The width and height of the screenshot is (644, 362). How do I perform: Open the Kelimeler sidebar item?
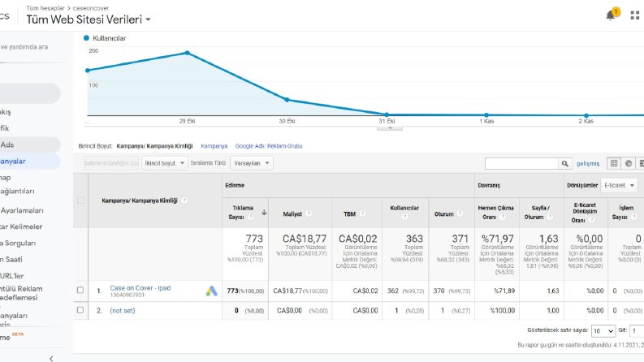click(x=21, y=226)
